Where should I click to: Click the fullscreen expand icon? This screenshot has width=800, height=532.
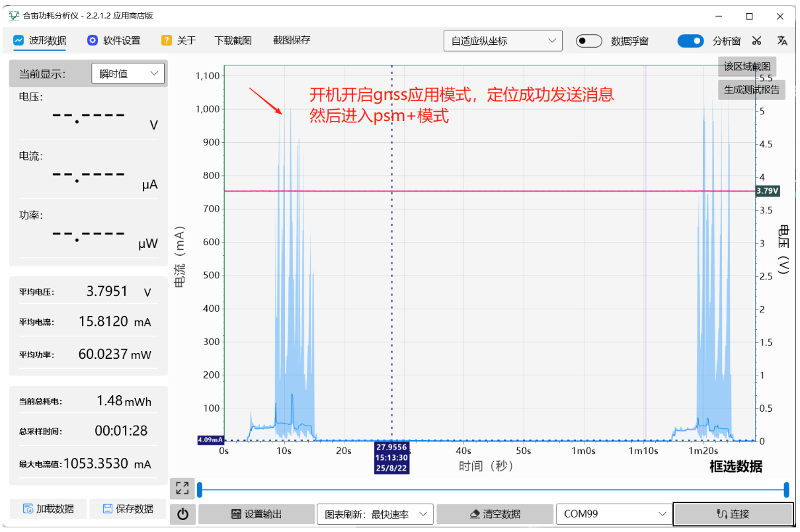(x=182, y=488)
